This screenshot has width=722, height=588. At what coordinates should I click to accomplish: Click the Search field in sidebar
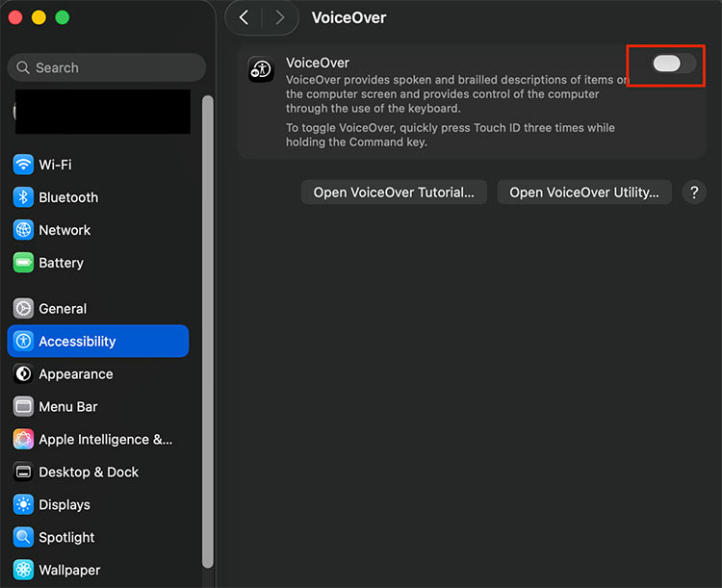pos(106,67)
